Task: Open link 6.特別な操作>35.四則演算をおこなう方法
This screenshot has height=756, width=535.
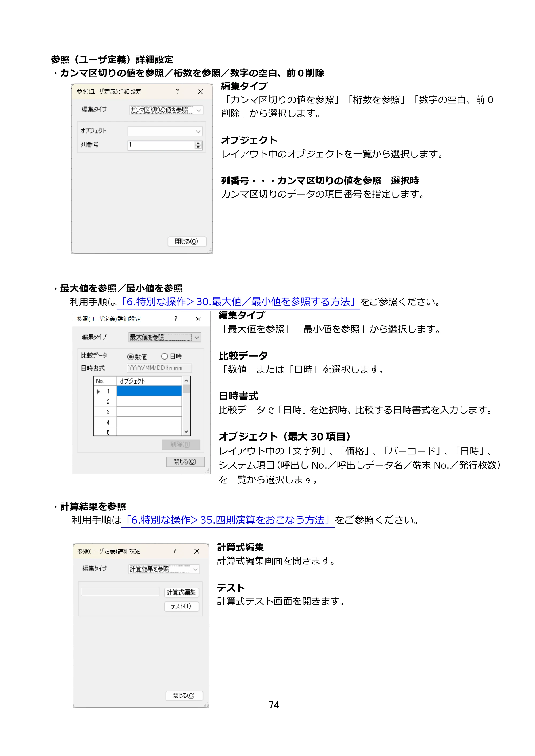Action: (x=228, y=520)
